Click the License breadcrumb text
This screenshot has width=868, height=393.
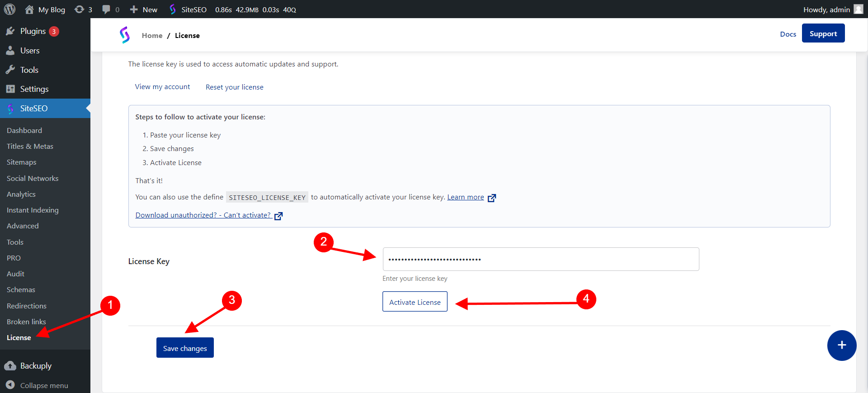click(x=187, y=36)
